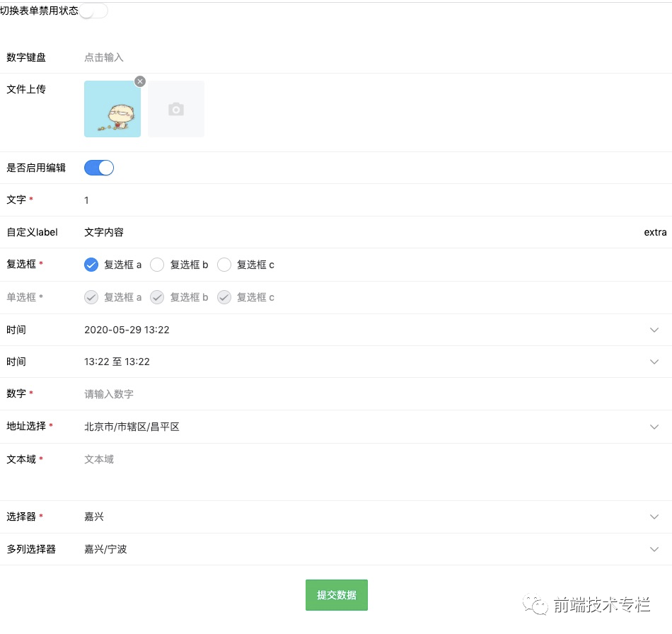
Task: Click the 文本域 textarea
Action: (x=376, y=471)
